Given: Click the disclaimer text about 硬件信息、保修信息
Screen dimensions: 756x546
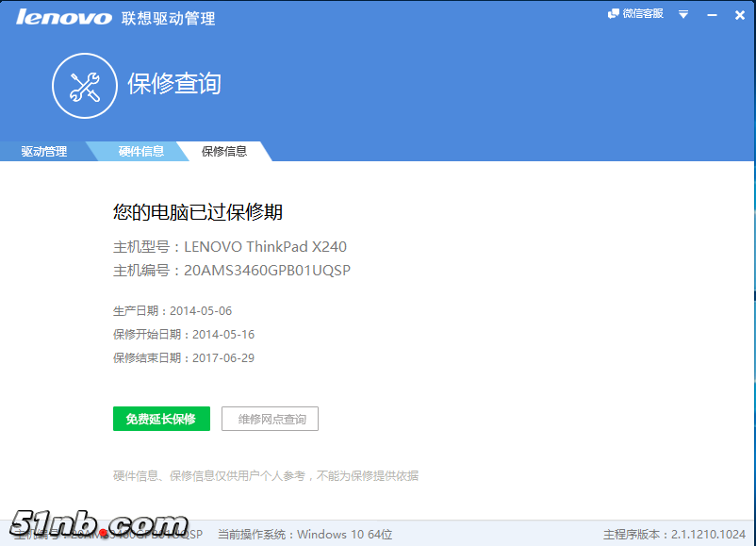Looking at the screenshot, I should [266, 476].
